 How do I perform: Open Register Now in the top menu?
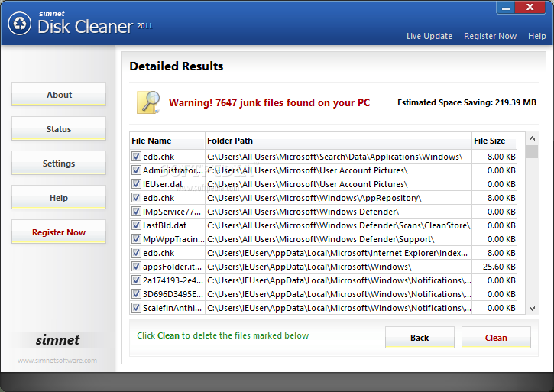(x=490, y=36)
